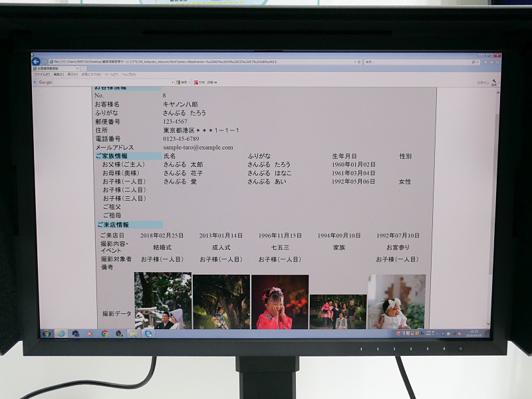Expand the address bar history dropdown
The image size is (532, 399).
point(355,62)
